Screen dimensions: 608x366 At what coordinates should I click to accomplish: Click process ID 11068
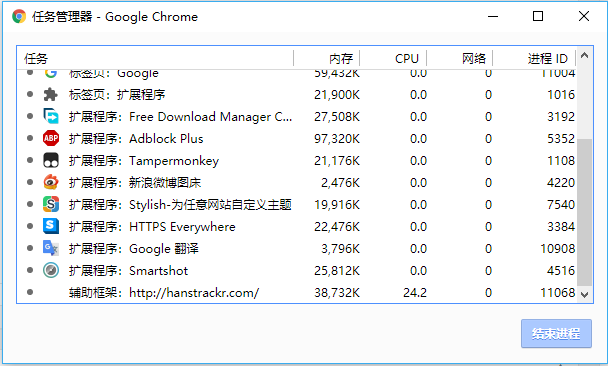558,292
